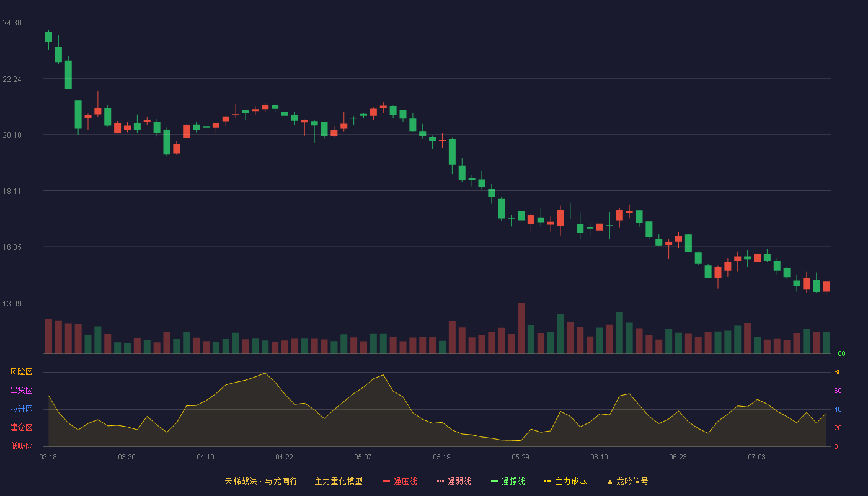Toggle the 强撑线 legend entry

[508, 481]
